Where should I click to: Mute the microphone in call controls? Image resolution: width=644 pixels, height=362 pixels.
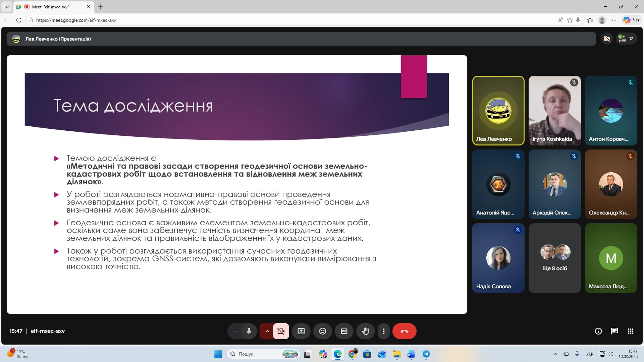(249, 331)
